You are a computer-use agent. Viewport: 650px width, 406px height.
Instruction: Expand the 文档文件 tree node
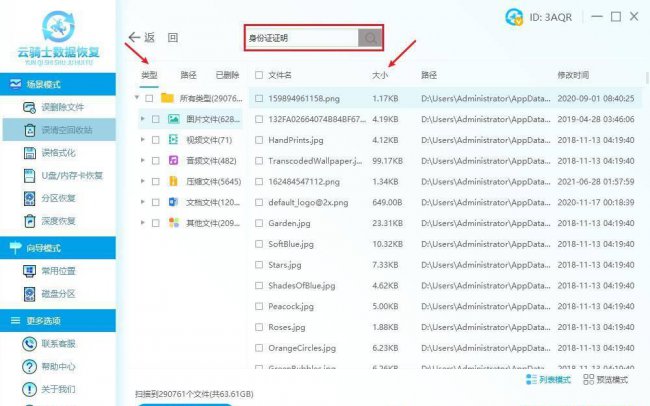(x=143, y=202)
